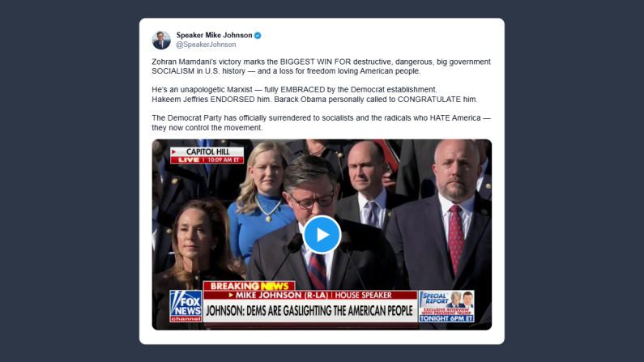Click headline 'DEMS ARE GASLIGHTING THE AMERICAN PEOPLE'

[329, 311]
